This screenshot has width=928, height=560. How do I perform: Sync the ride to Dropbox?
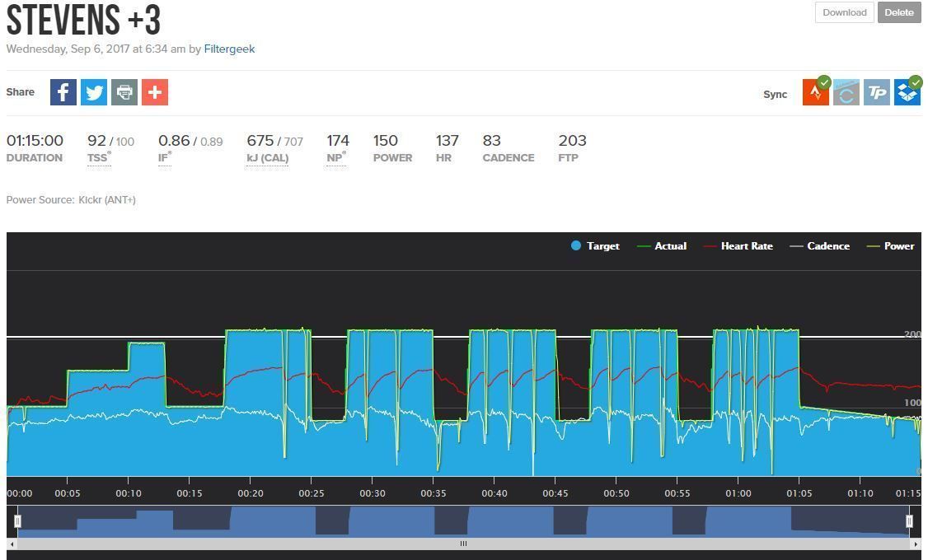(907, 93)
